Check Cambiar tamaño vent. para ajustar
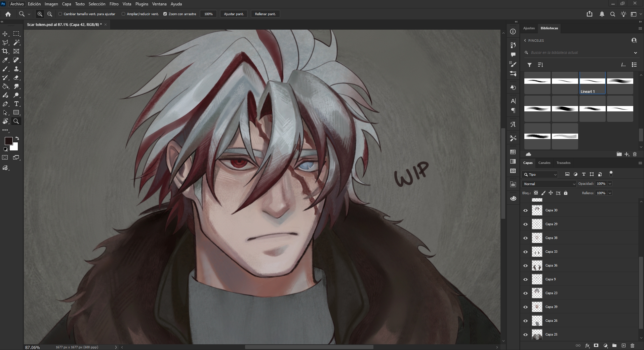The image size is (644, 350). (60, 14)
